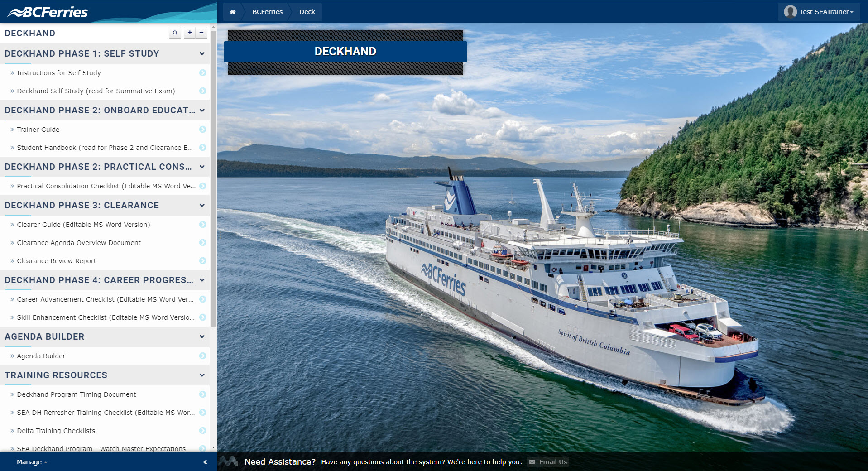Screen dimensions: 868x471
Task: Click arrow icon beside Practical Consolidation Checklist
Action: 203,186
